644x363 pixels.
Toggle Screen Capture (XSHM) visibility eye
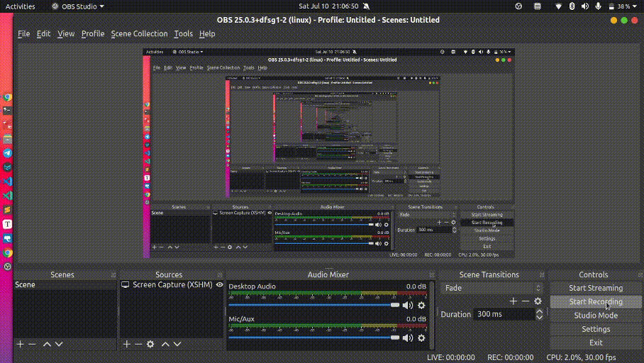click(x=219, y=284)
